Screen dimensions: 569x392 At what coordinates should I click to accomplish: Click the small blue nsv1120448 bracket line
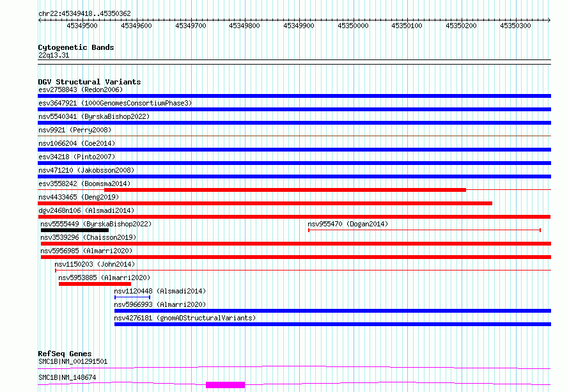(x=132, y=297)
